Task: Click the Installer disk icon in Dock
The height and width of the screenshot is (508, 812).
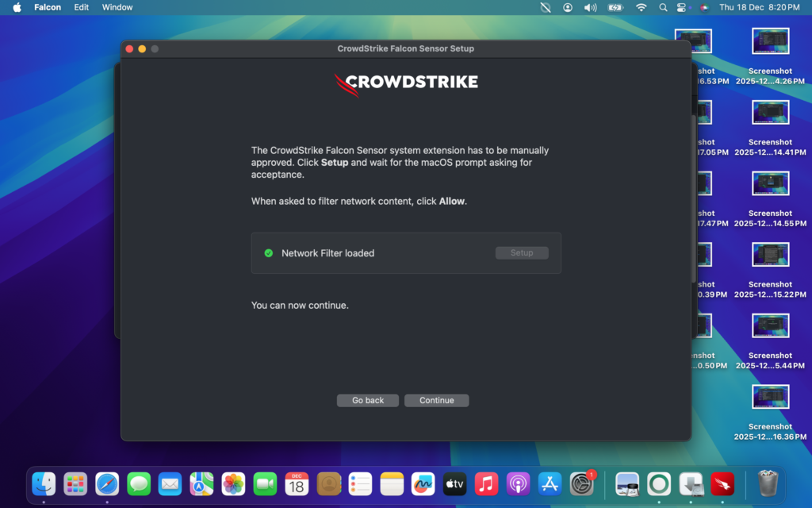Action: [691, 484]
